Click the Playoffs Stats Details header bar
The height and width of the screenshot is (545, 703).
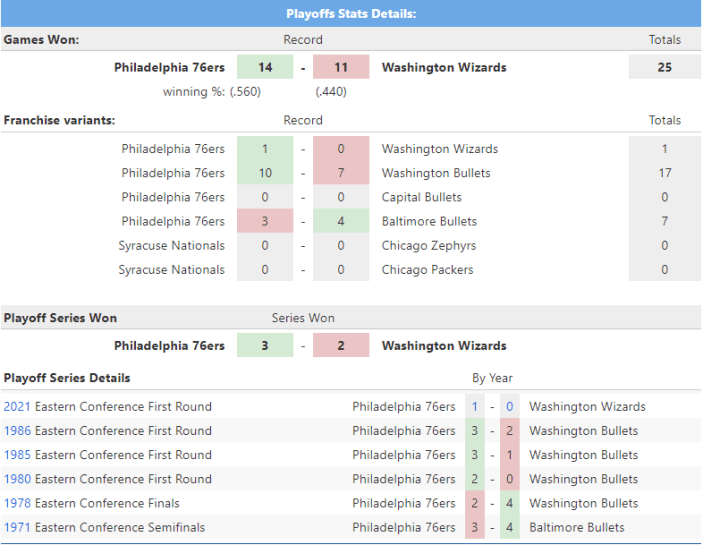point(351,14)
